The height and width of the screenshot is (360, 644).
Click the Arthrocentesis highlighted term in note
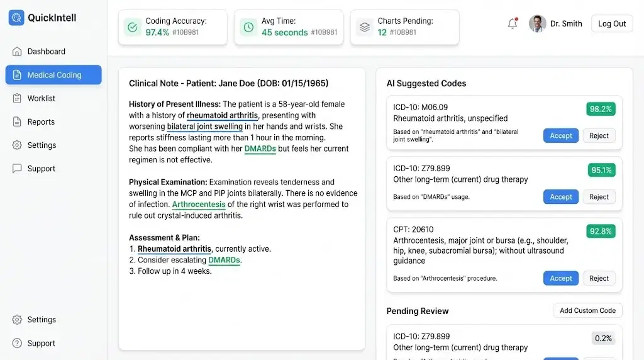199,205
